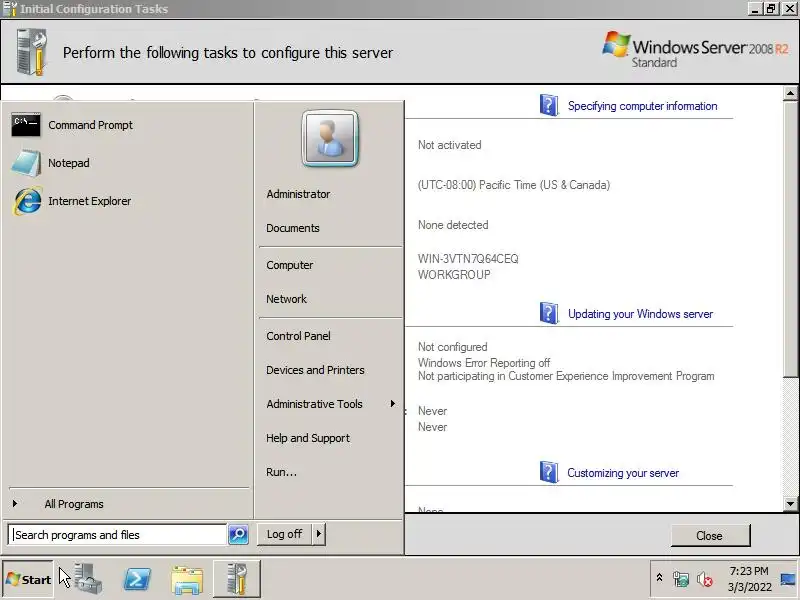Viewport: 800px width, 600px height.
Task: Click the Start button
Action: (x=28, y=579)
